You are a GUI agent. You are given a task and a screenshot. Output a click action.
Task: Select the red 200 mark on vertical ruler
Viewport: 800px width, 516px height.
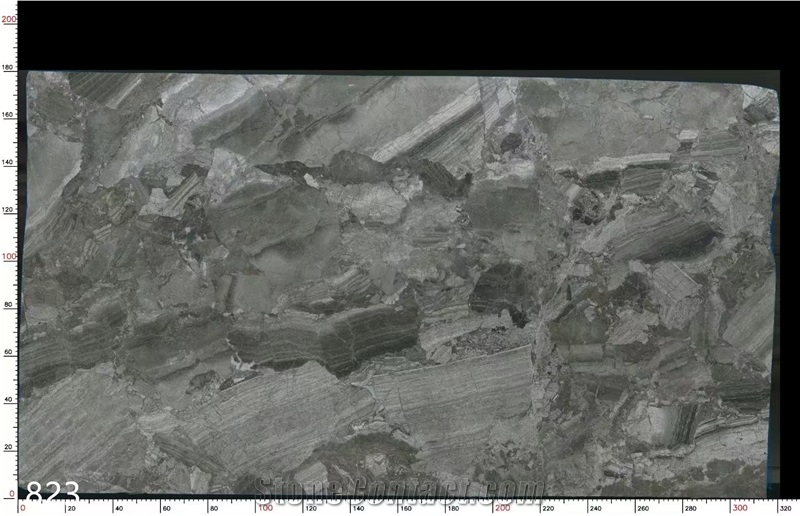point(9,19)
